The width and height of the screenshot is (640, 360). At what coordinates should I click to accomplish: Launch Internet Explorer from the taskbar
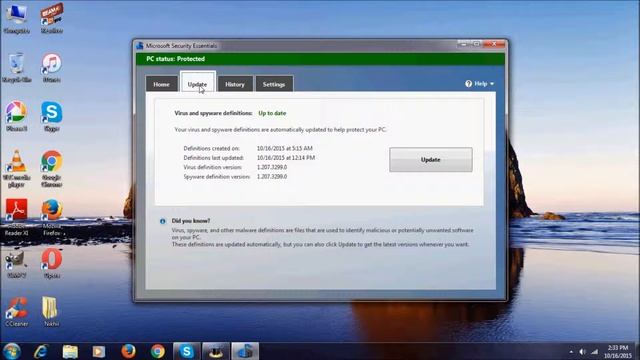[41, 351]
